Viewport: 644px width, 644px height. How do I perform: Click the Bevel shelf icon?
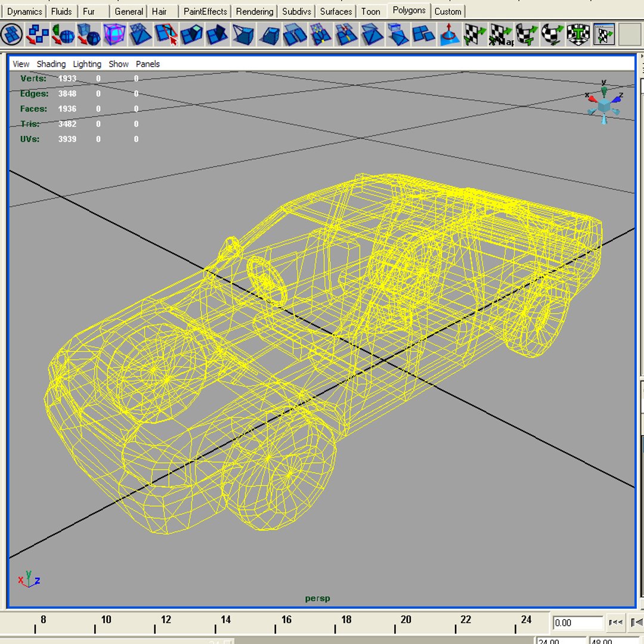(268, 35)
